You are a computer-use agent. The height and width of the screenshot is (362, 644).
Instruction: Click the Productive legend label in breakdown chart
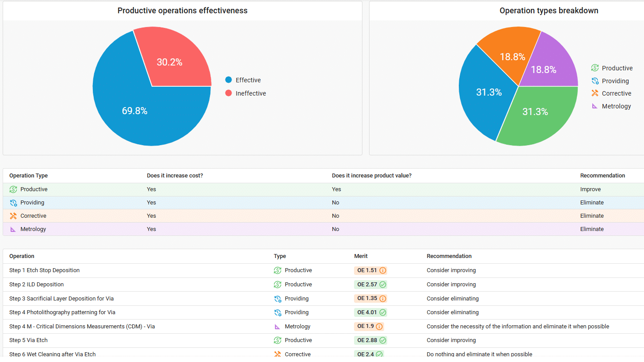pyautogui.click(x=617, y=68)
